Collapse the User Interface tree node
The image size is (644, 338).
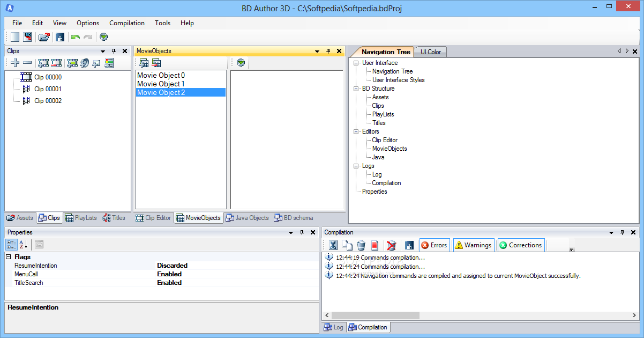(x=356, y=63)
